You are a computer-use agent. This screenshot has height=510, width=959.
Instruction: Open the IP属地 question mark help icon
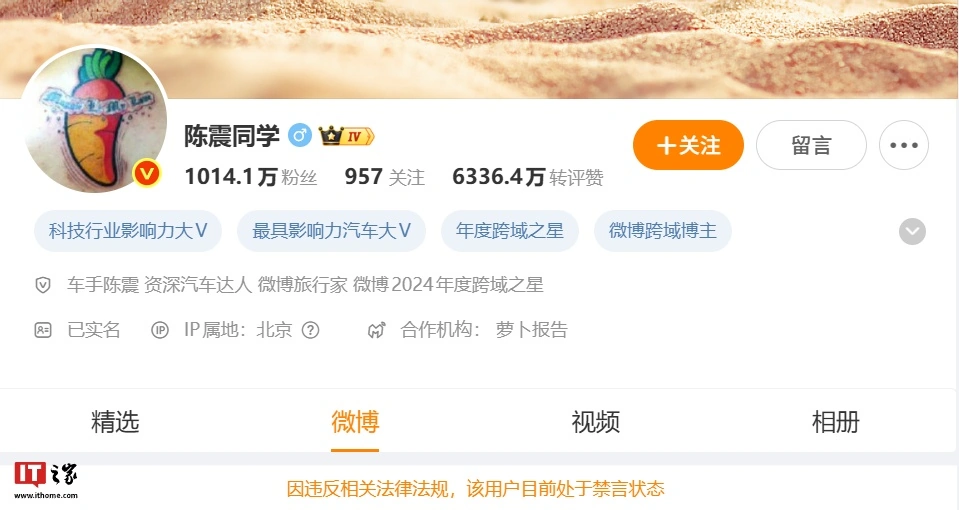[x=311, y=330]
